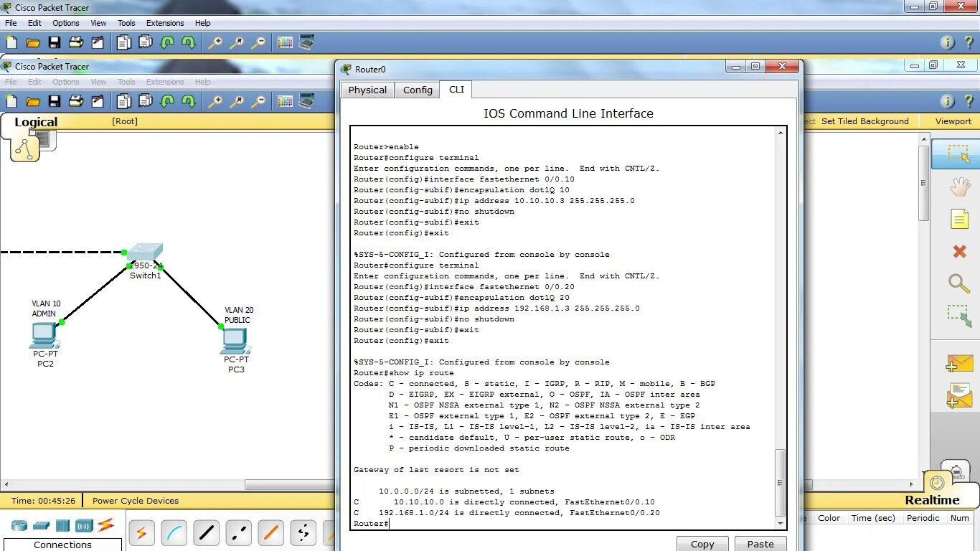Click CLI terminal at Router# prompt
Screen dimensions: 980x551
pyautogui.click(x=371, y=524)
